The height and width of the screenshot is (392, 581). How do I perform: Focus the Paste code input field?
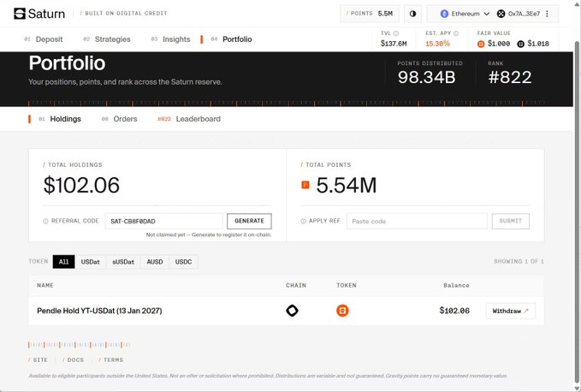[x=417, y=221]
